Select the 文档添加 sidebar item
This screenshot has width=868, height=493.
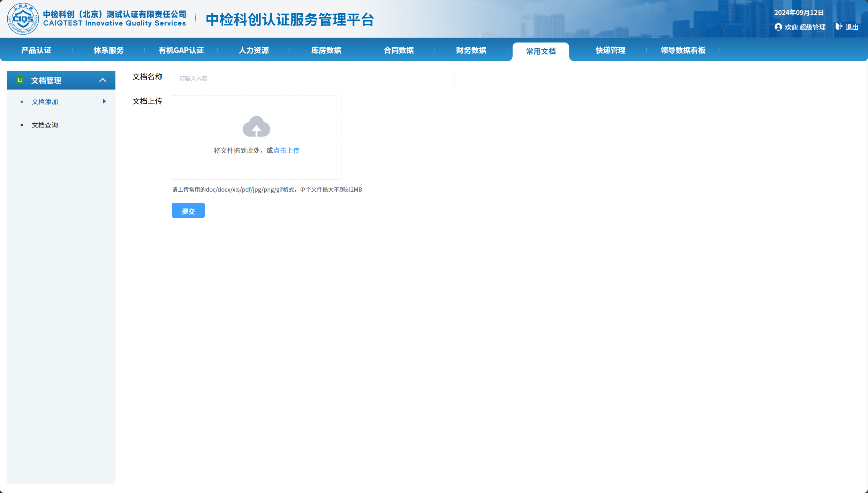45,102
